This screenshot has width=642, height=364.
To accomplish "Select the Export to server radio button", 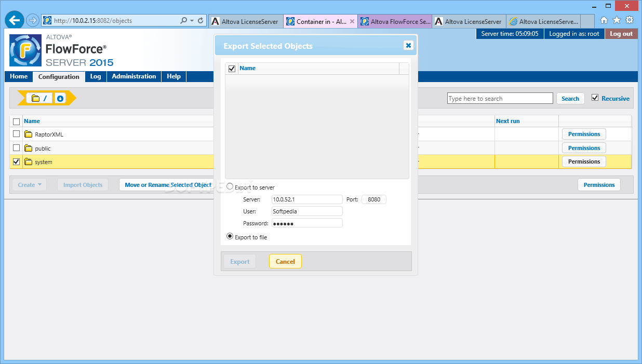I will coord(230,186).
